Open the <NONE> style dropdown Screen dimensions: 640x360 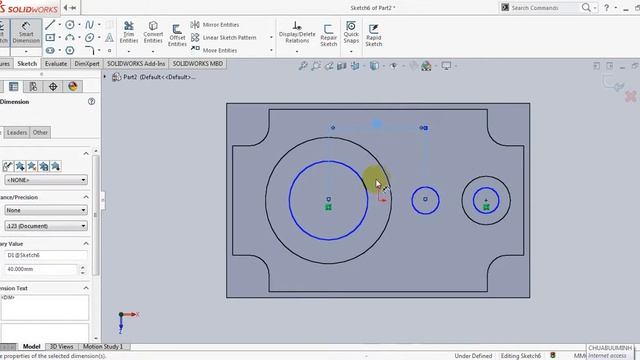(x=46, y=180)
